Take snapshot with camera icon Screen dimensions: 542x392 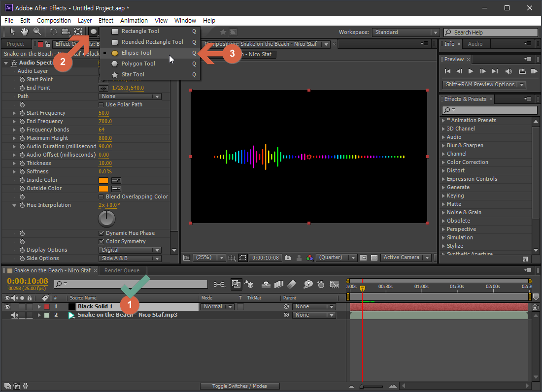pyautogui.click(x=288, y=258)
